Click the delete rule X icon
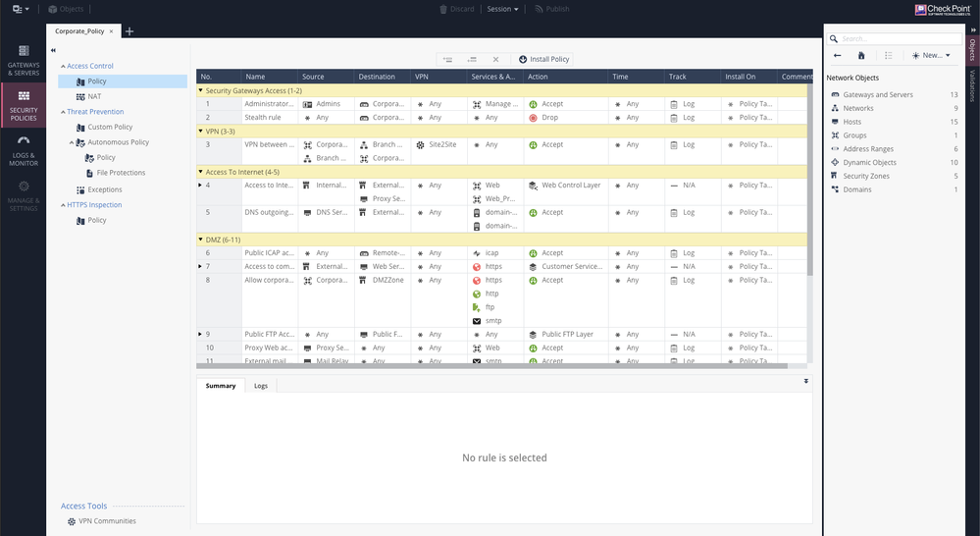The image size is (980, 536). click(x=495, y=59)
